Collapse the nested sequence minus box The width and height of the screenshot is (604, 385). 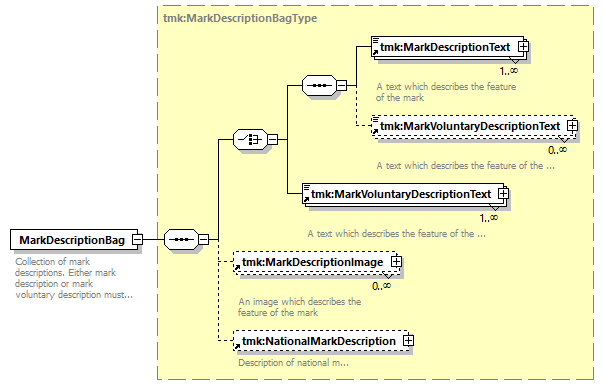click(x=341, y=85)
